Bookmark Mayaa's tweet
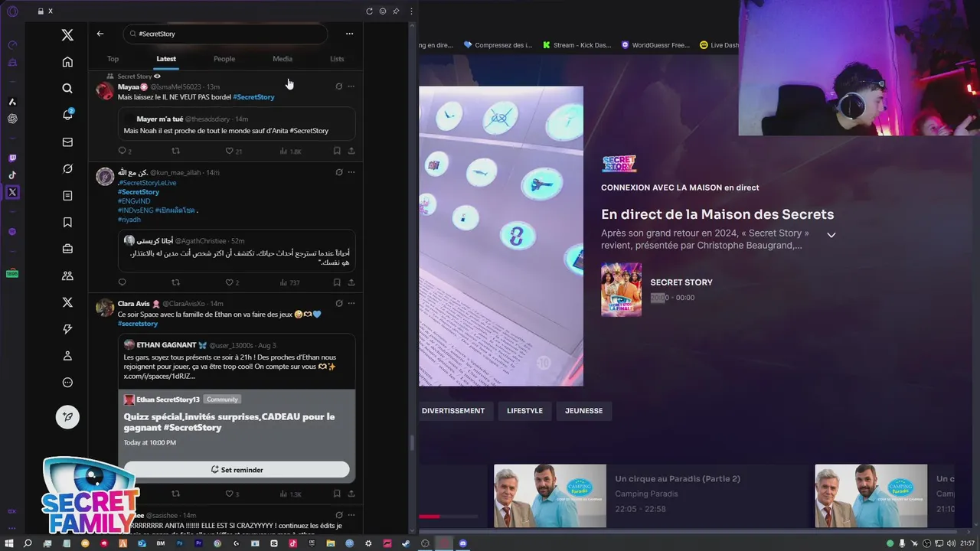 click(337, 151)
